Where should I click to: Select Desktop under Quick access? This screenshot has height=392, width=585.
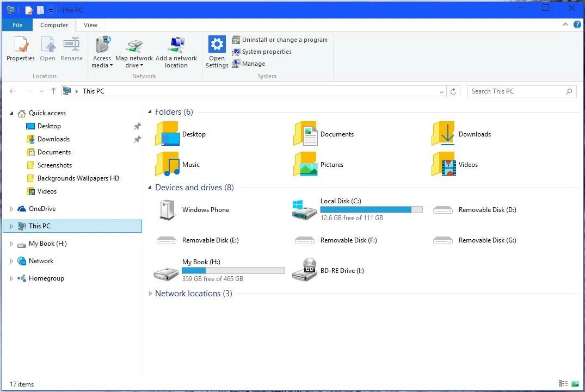49,126
